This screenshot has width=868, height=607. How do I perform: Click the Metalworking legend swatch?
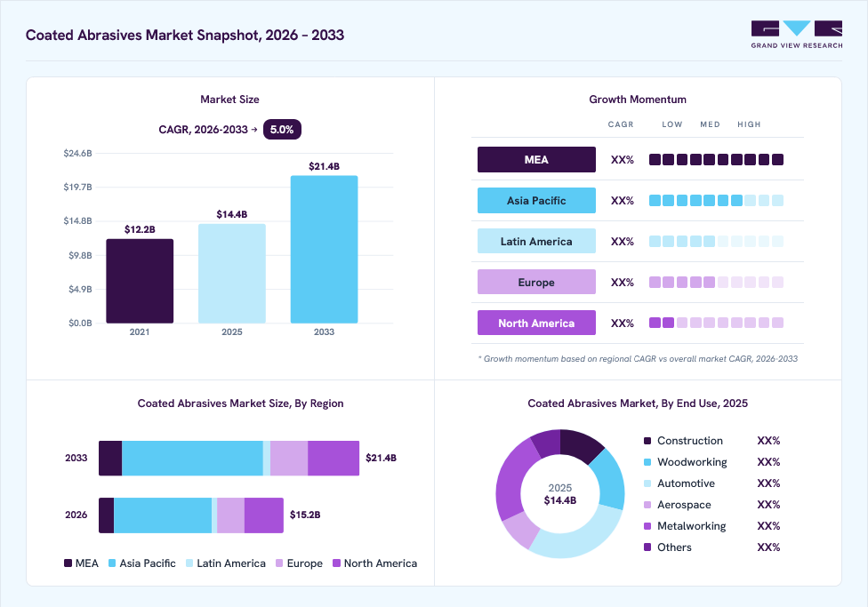click(647, 526)
